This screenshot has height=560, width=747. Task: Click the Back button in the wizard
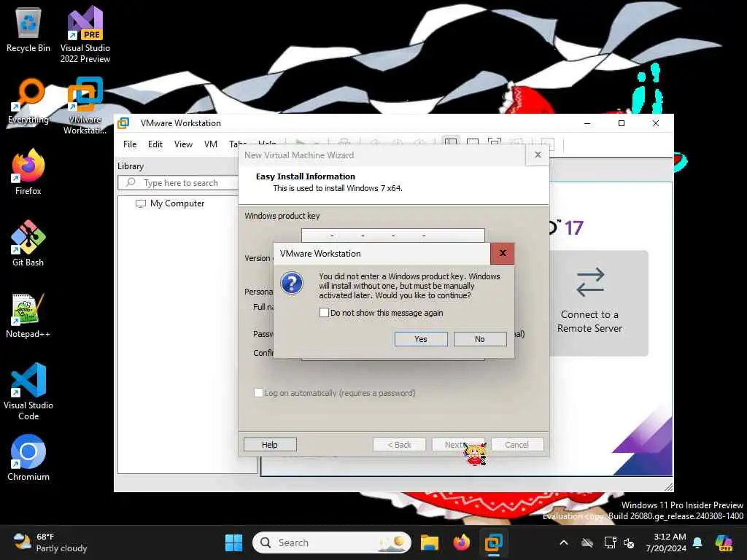[399, 445]
